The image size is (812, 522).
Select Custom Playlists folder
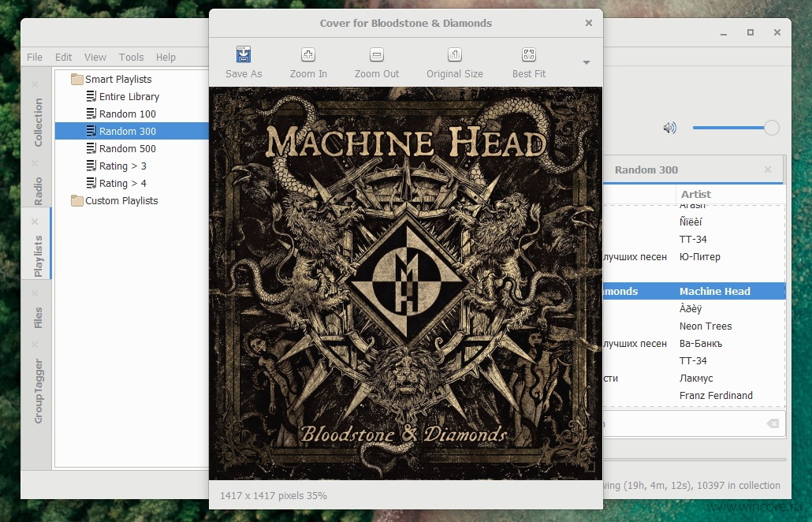(121, 200)
